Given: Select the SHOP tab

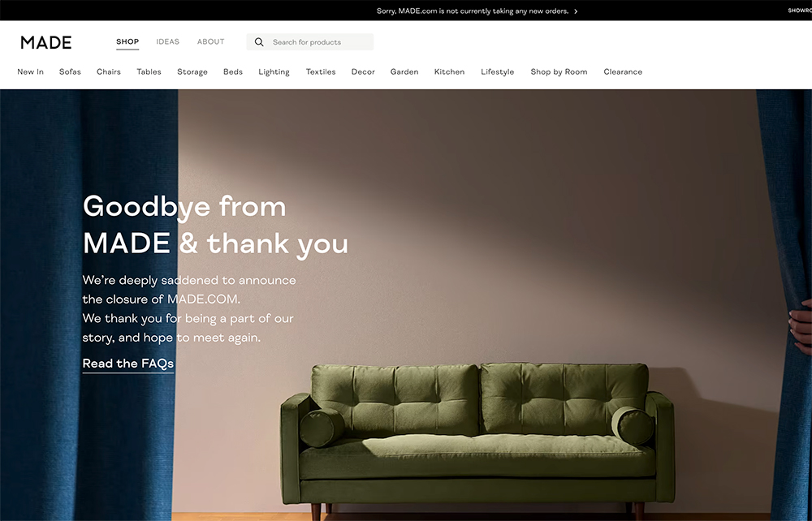Looking at the screenshot, I should tap(127, 41).
